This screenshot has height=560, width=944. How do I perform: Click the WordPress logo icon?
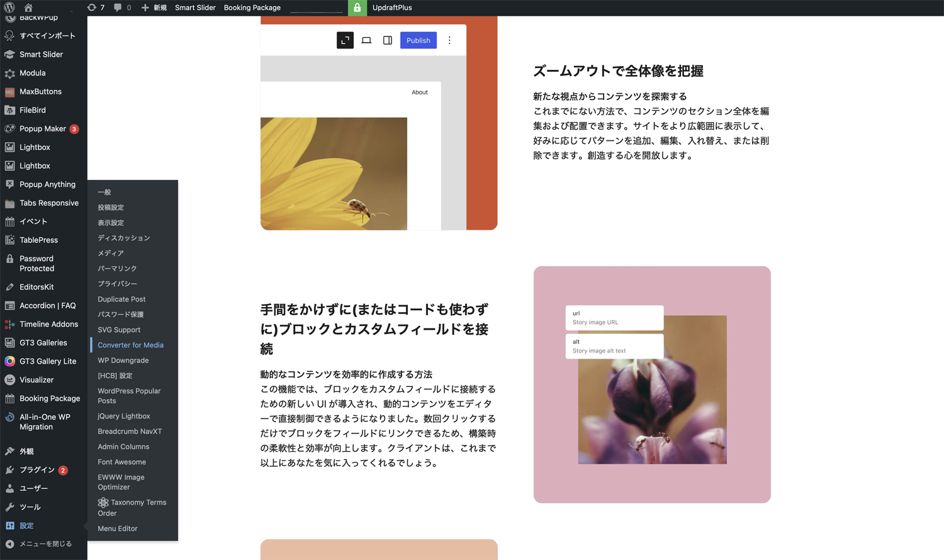tap(9, 8)
